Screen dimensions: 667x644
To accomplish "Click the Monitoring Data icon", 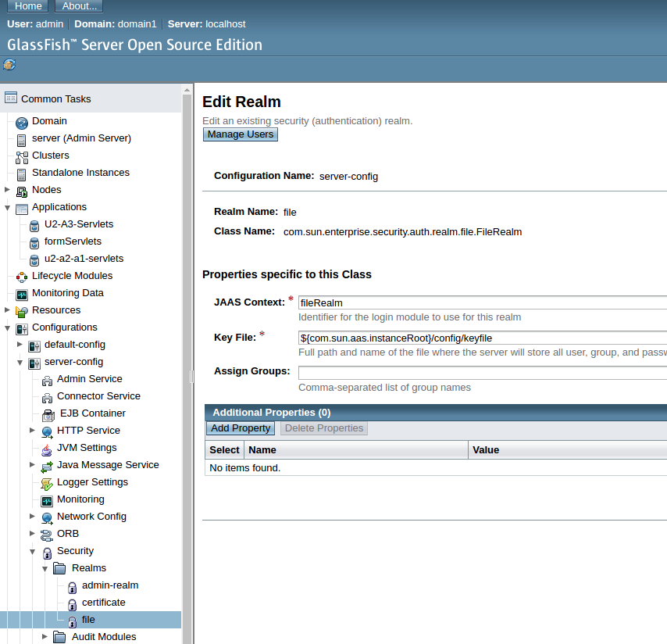I will (x=22, y=295).
